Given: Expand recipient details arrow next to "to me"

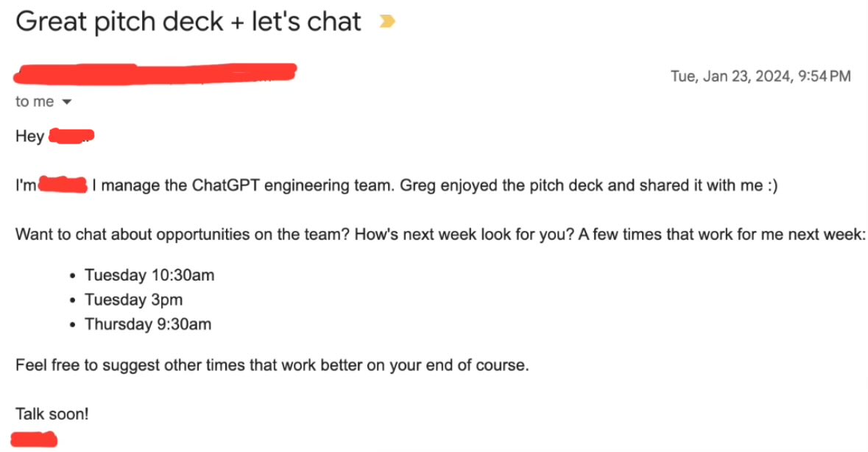Looking at the screenshot, I should (x=67, y=102).
